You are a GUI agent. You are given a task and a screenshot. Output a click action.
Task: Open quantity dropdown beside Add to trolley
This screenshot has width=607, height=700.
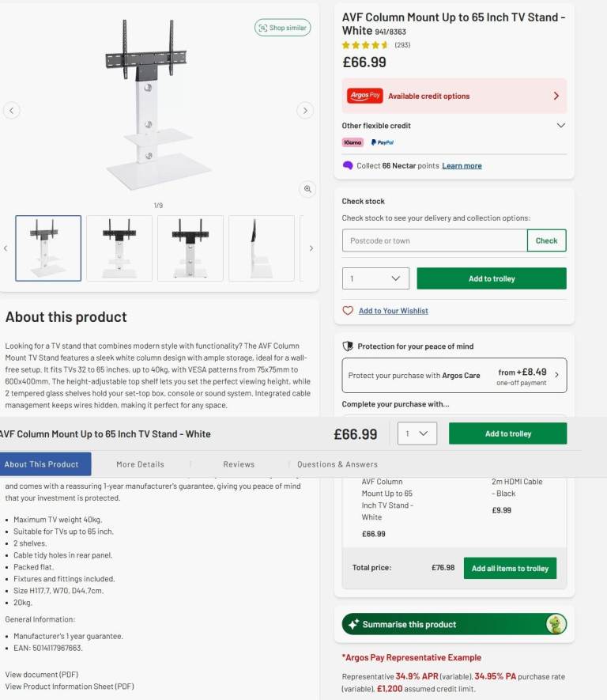point(375,278)
